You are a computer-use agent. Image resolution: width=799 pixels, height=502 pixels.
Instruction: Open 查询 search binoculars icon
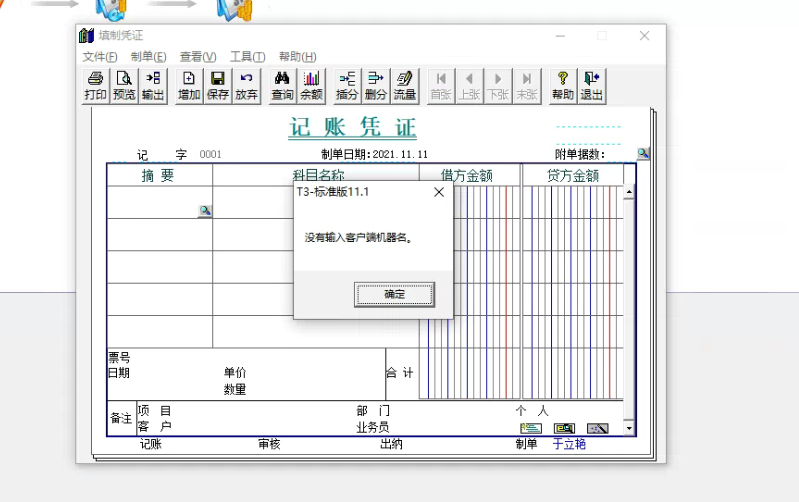click(282, 86)
